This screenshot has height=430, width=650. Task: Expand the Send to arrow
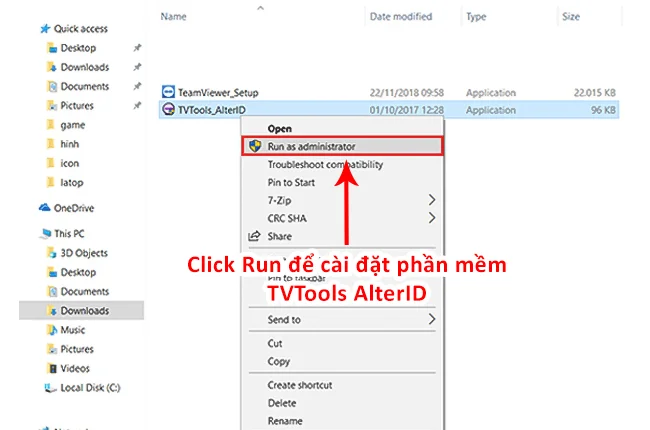pyautogui.click(x=432, y=319)
